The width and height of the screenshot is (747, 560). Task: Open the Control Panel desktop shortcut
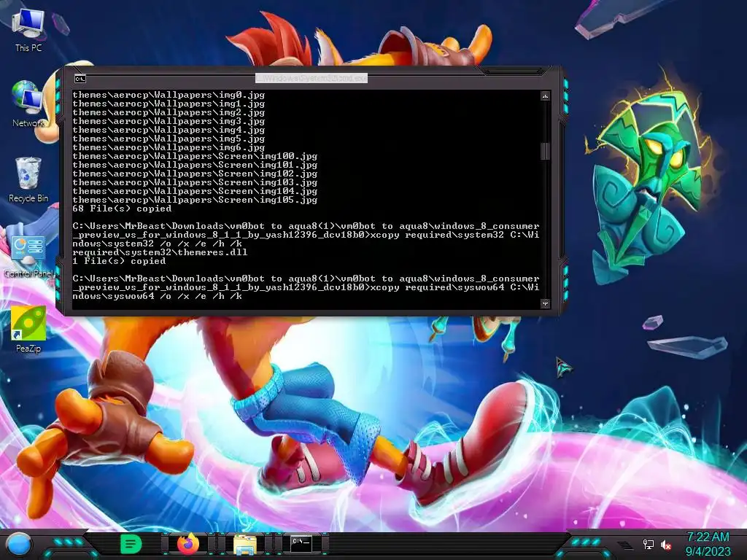click(28, 256)
